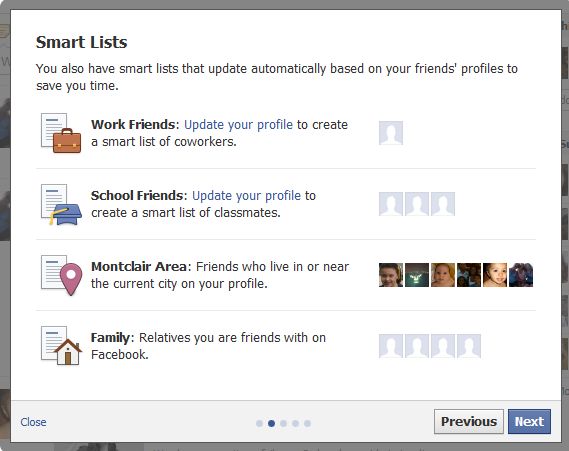Open the third Montclair Area friend photo
The height and width of the screenshot is (451, 569).
pyautogui.click(x=443, y=275)
